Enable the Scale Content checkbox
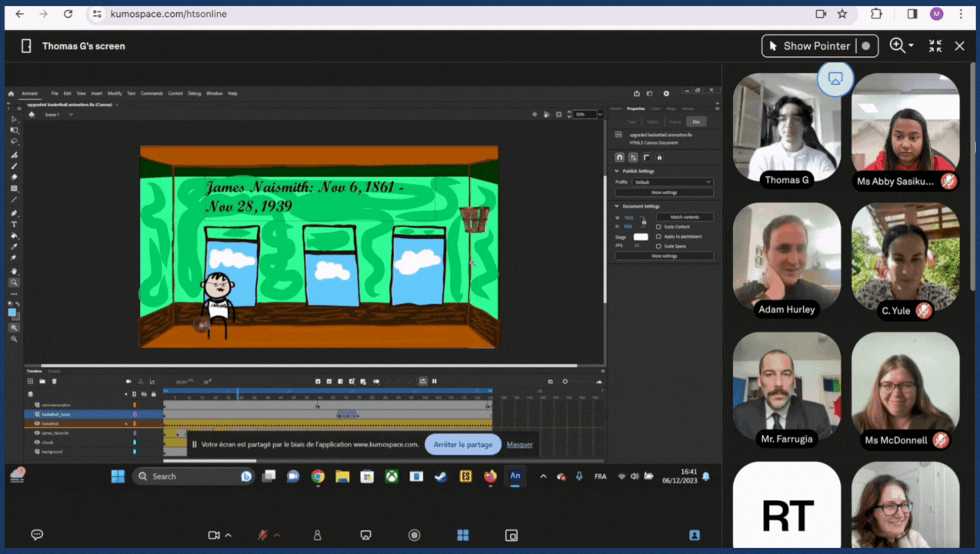Viewport: 980px width, 554px height. (658, 227)
